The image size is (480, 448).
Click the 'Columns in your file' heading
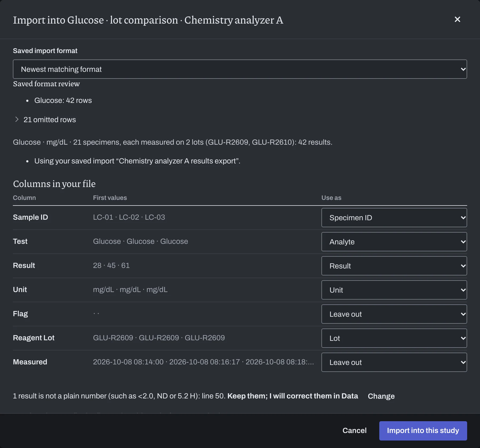[x=54, y=184]
